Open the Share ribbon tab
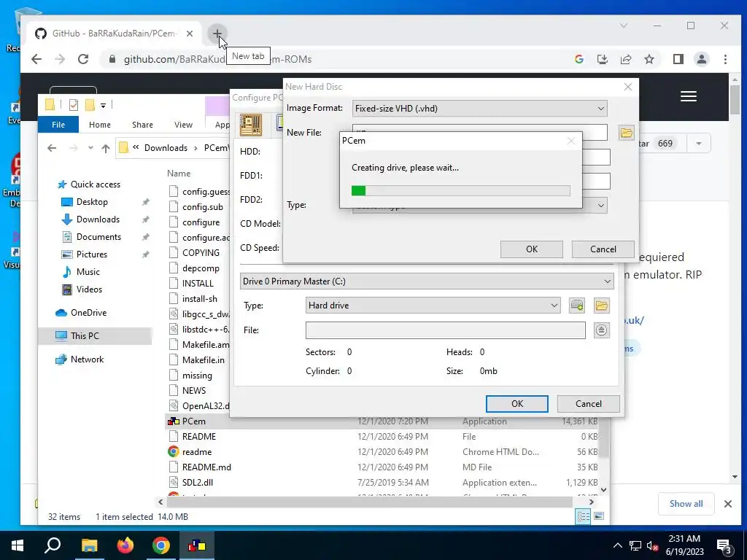The image size is (747, 560). tap(142, 125)
